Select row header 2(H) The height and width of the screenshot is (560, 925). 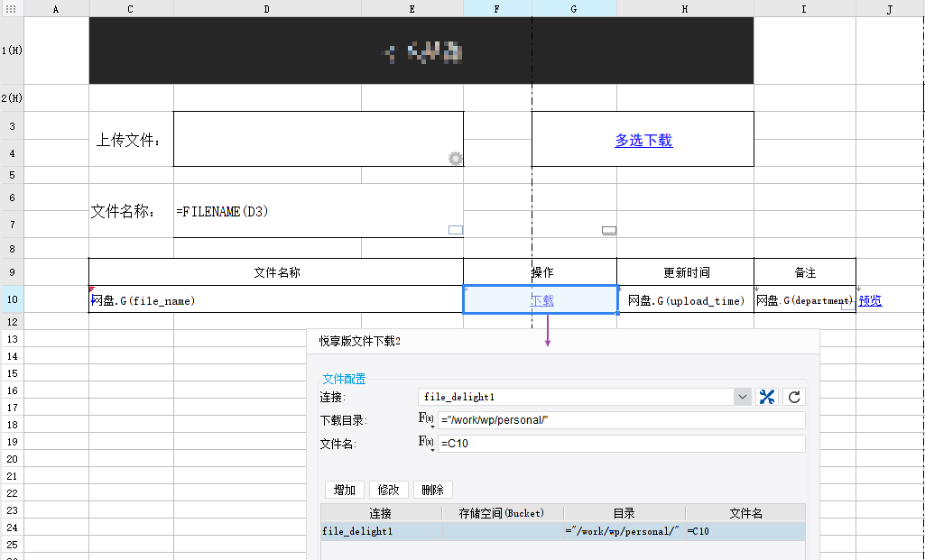pyautogui.click(x=12, y=98)
